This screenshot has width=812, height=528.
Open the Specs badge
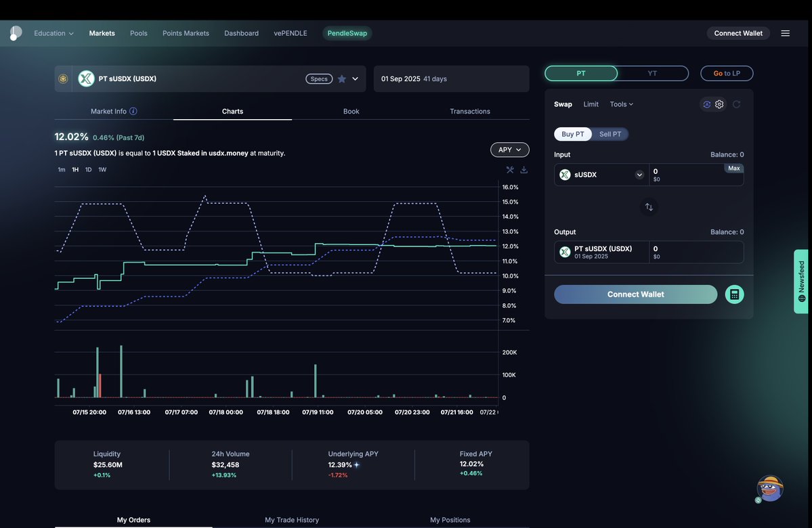[x=319, y=79]
